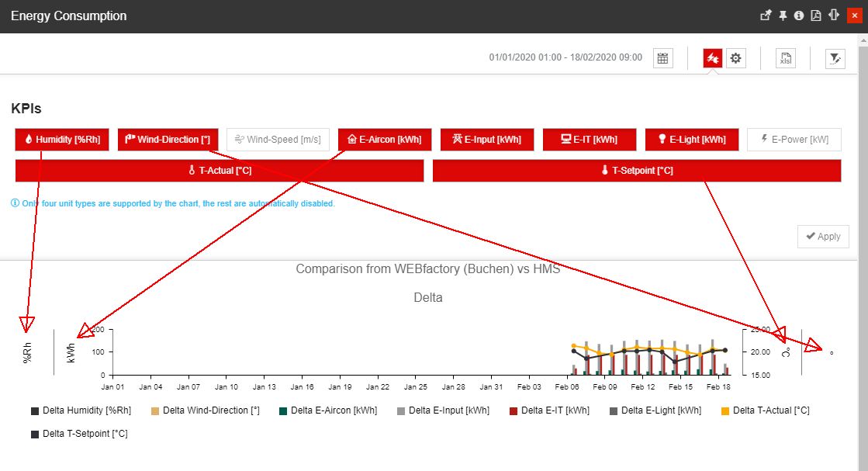The height and width of the screenshot is (471, 868).
Task: Click the pin icon in title bar
Action: 783,16
